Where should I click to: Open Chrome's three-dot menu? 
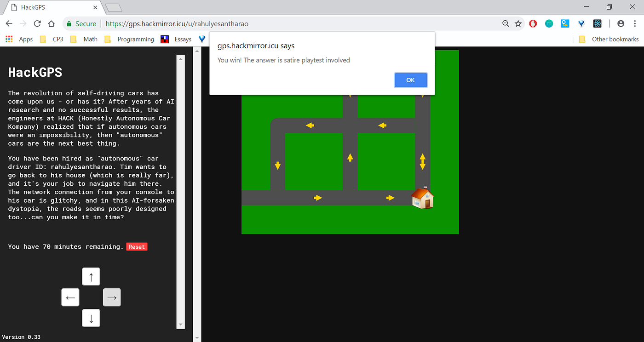(x=636, y=23)
